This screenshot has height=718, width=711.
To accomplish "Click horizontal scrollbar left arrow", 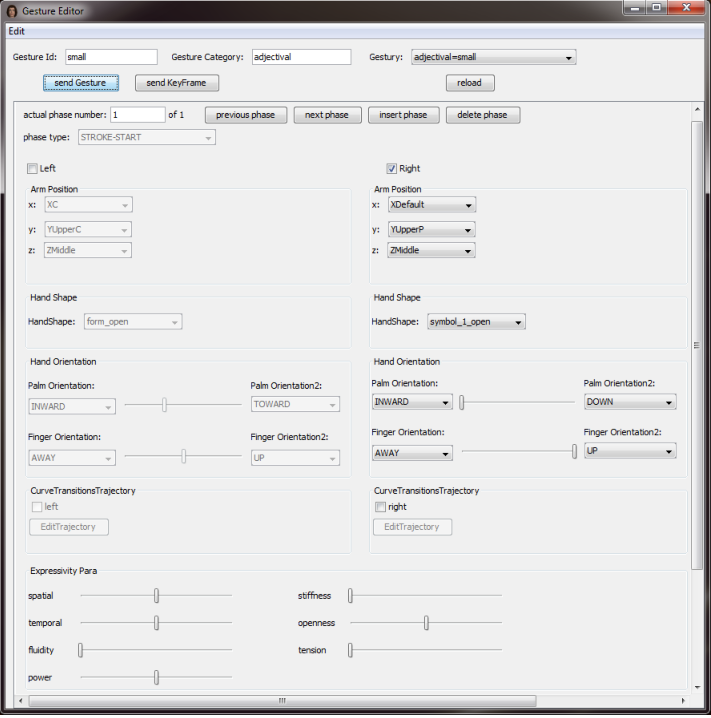I will (21, 701).
